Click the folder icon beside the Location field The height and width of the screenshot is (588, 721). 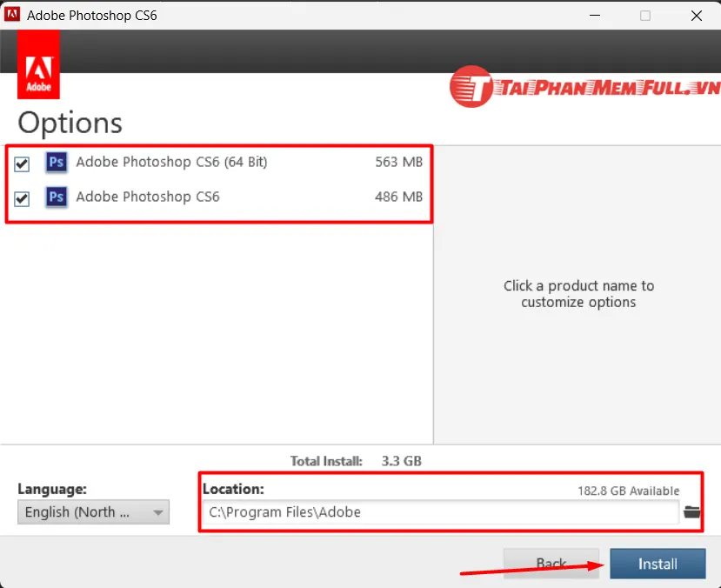(x=691, y=512)
